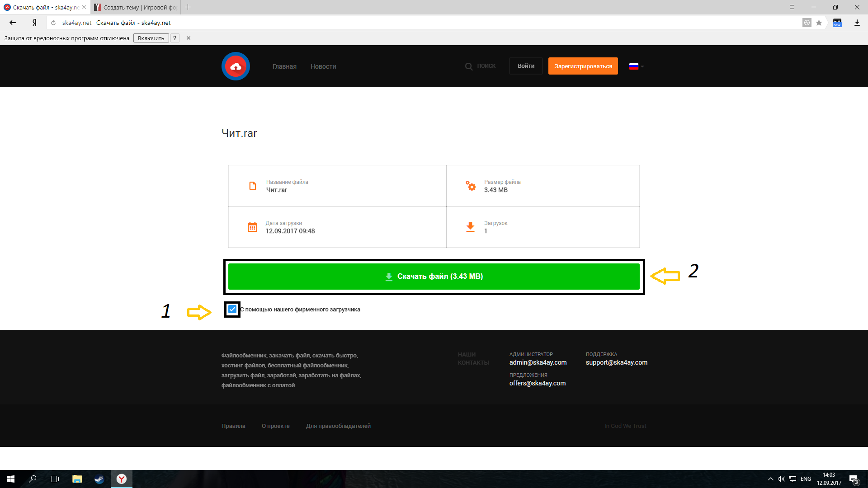
Task: Click the green Скачать файл button
Action: coord(434,277)
